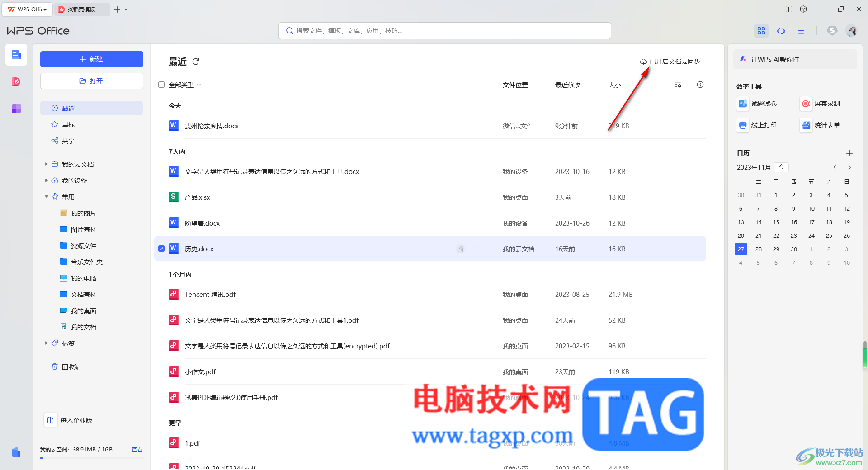Screen dimensions: 868x470
Task: Open file 产品.xlsx
Action: (197, 197)
